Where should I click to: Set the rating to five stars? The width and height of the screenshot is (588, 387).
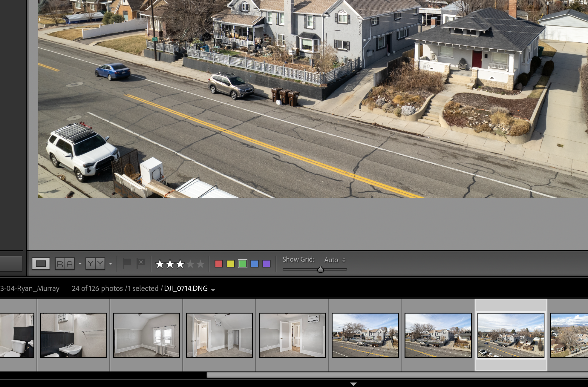(200, 264)
